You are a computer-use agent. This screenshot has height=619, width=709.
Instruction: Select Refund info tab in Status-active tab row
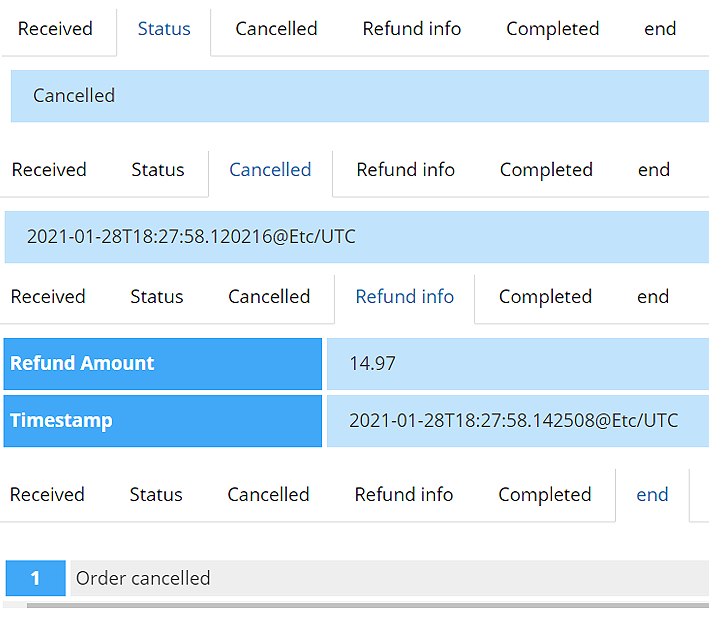click(412, 29)
